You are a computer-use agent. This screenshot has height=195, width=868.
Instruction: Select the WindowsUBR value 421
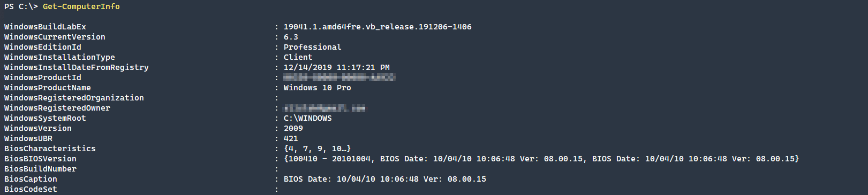tap(291, 138)
